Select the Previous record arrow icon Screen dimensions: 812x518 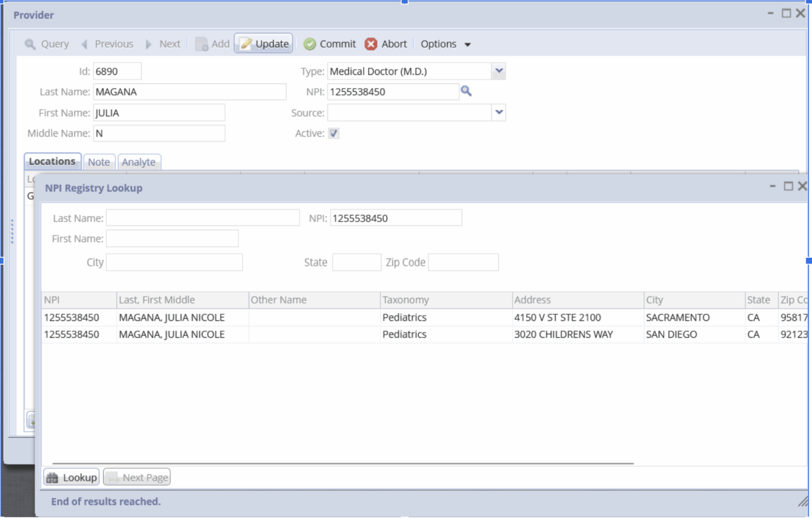pyautogui.click(x=85, y=44)
